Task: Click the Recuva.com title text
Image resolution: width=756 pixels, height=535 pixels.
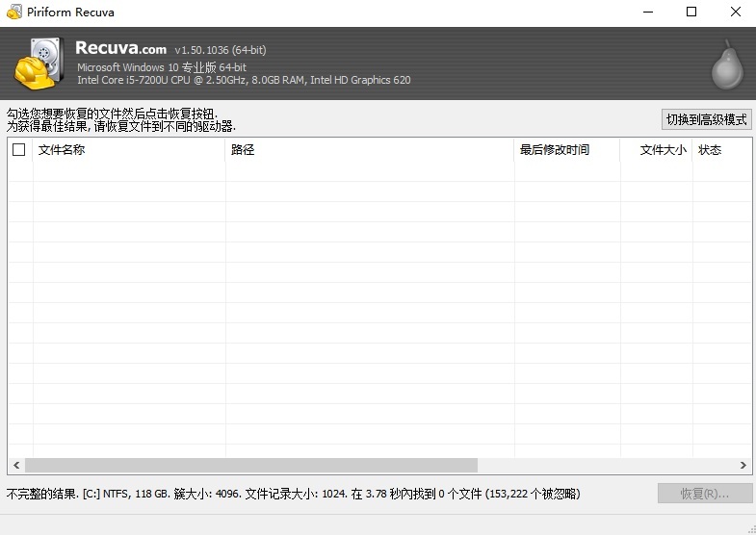Action: point(120,48)
